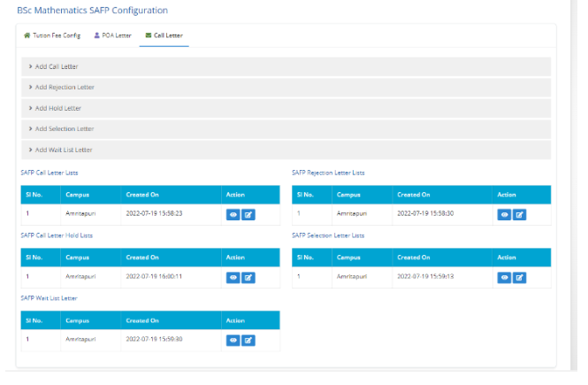Expand the Add Call Letter section
The height and width of the screenshot is (385, 588).
[58, 66]
